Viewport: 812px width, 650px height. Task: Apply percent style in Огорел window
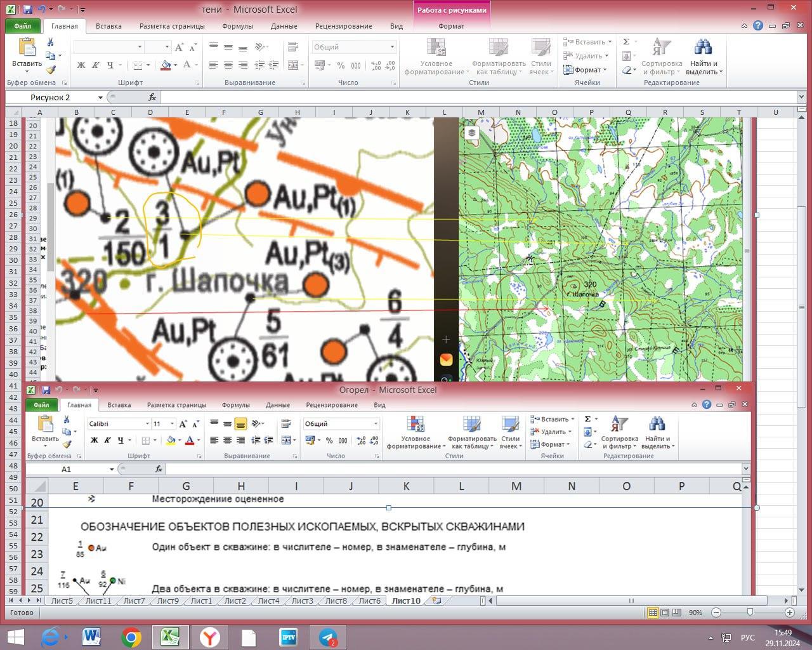[x=329, y=440]
